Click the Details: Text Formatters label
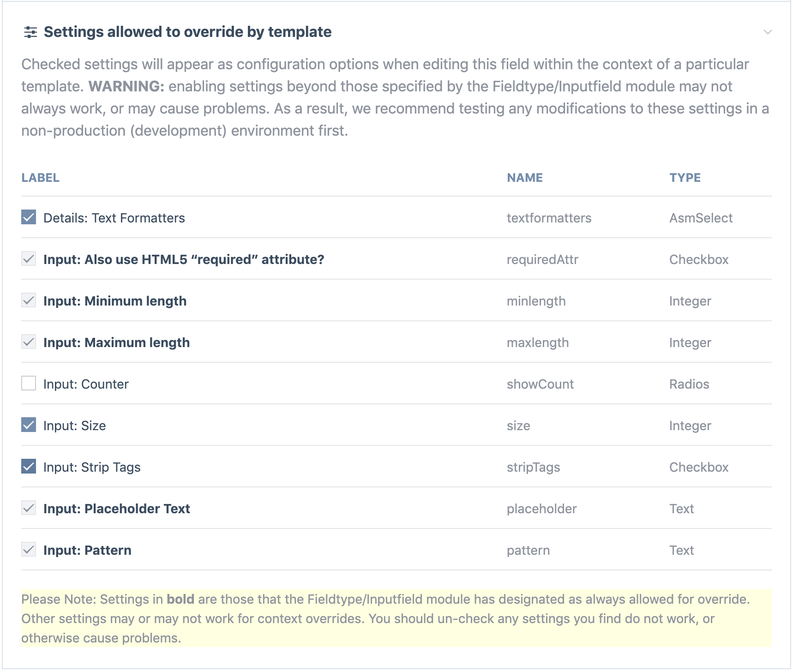Screen dimensions: 793x672 [114, 218]
